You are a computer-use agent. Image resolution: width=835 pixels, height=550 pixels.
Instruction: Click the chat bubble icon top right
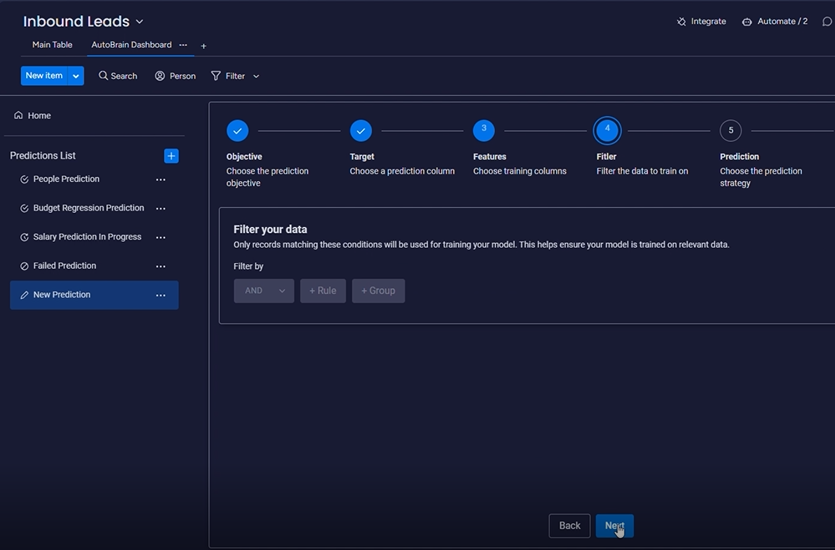(x=826, y=21)
